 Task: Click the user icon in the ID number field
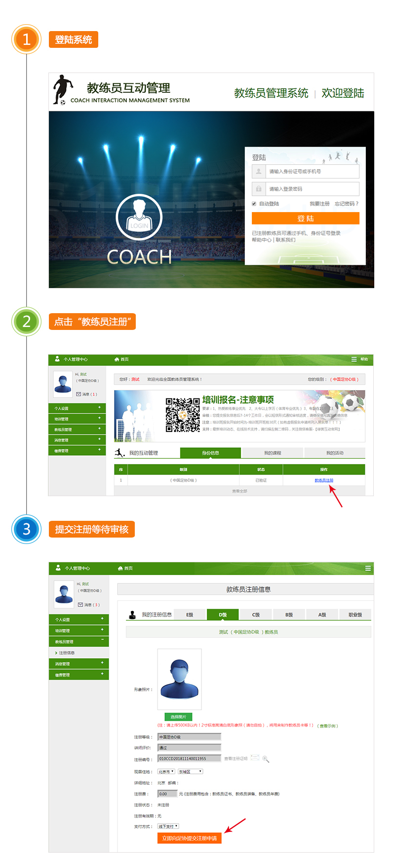pyautogui.click(x=259, y=172)
